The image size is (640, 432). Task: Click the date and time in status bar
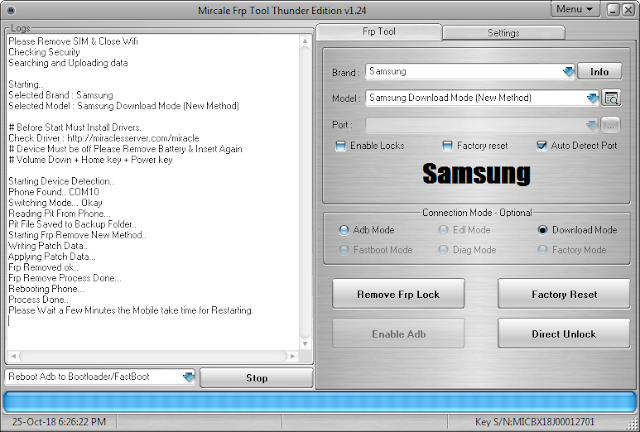pos(59,422)
